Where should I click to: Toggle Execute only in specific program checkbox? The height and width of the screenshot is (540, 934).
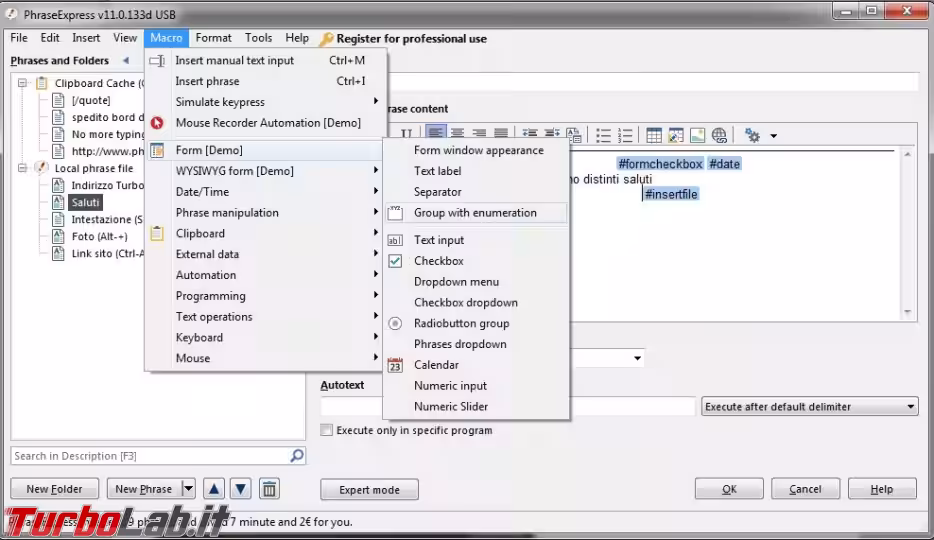pyautogui.click(x=326, y=430)
